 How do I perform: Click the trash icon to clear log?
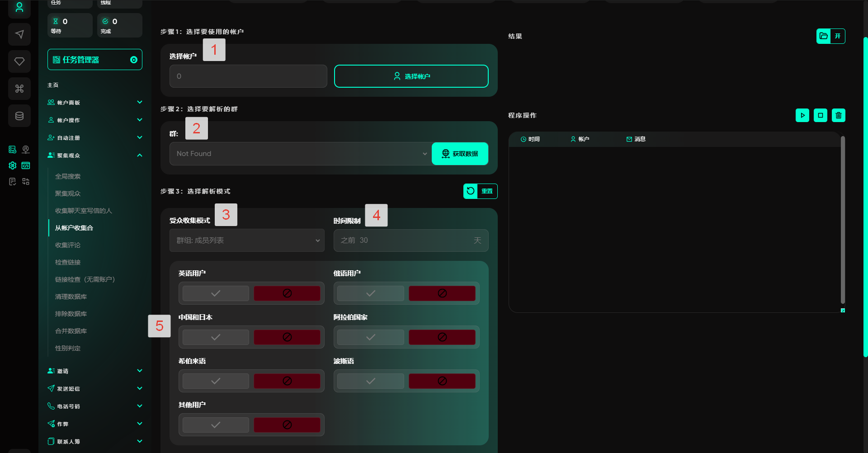coord(838,115)
